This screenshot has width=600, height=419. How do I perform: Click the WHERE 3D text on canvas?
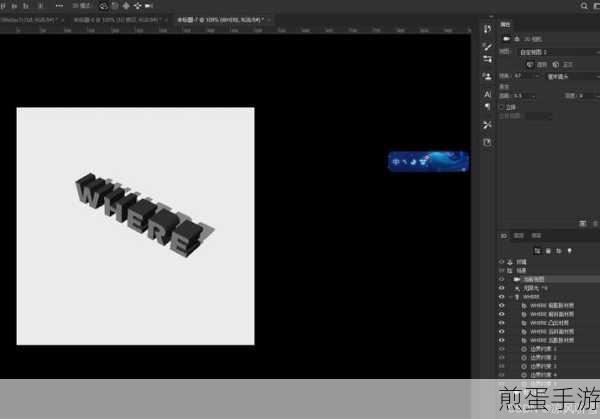point(142,214)
